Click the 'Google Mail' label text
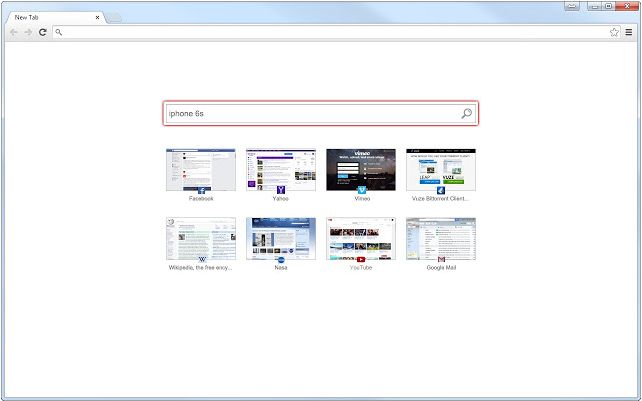642x401 pixels. tap(441, 267)
